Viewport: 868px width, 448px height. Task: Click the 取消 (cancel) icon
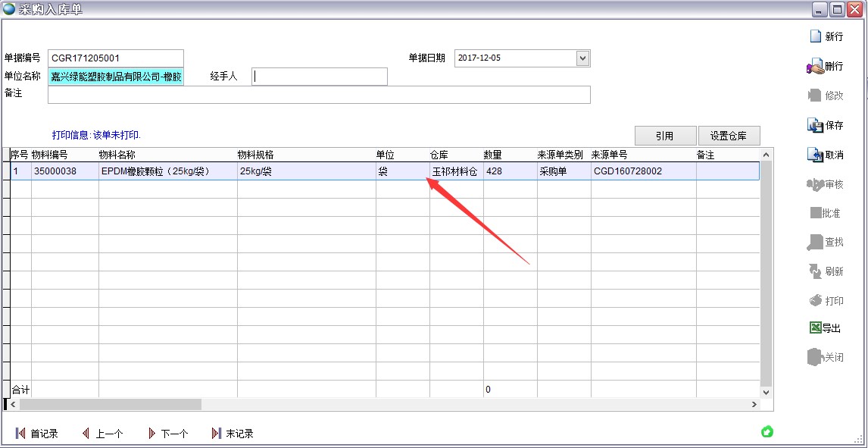816,155
